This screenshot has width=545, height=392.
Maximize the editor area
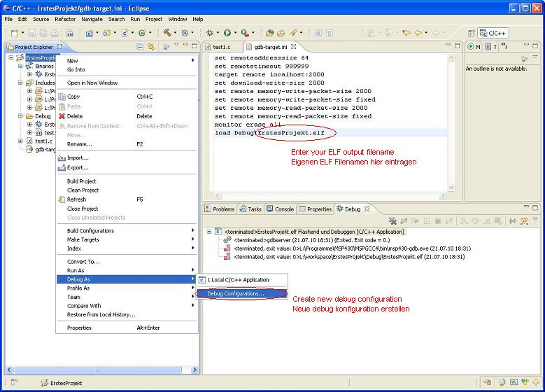pos(457,45)
